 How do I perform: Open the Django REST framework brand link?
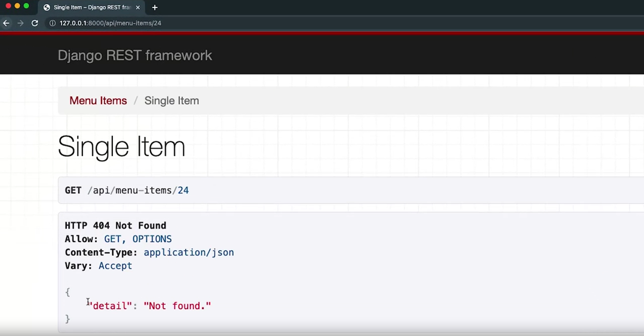click(x=135, y=56)
